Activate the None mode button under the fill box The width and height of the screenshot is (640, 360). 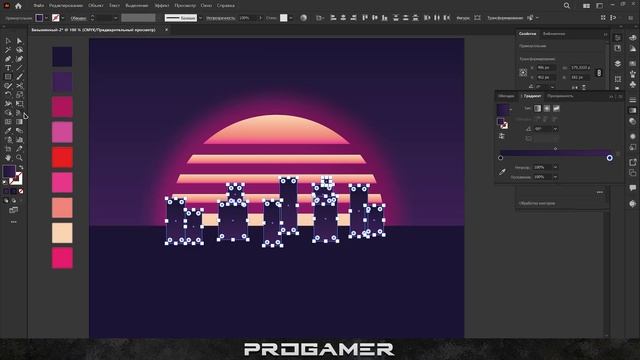tap(21, 191)
